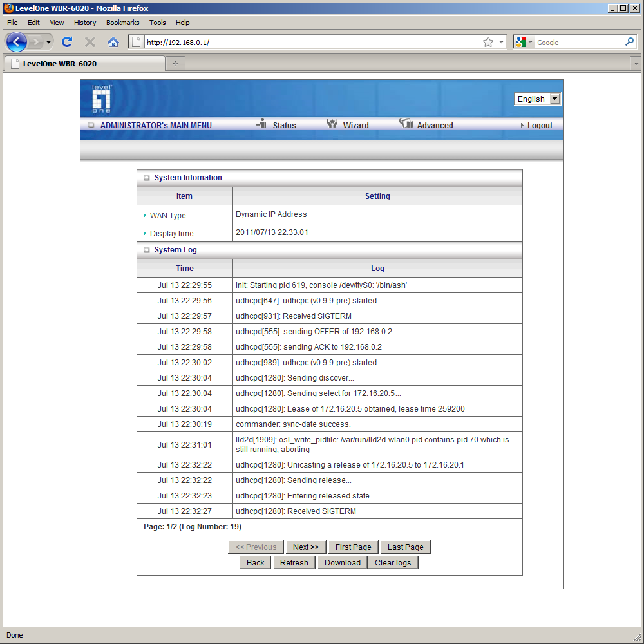Click 'Page: 1/2 (Log Number: 19)' text
The width and height of the screenshot is (644, 644).
coord(193,527)
